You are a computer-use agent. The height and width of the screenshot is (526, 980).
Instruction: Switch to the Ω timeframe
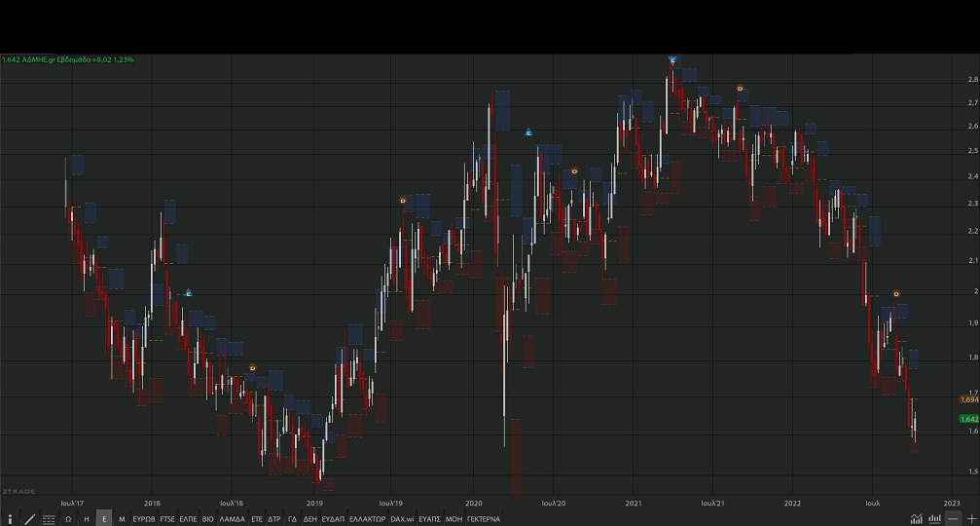(68, 519)
